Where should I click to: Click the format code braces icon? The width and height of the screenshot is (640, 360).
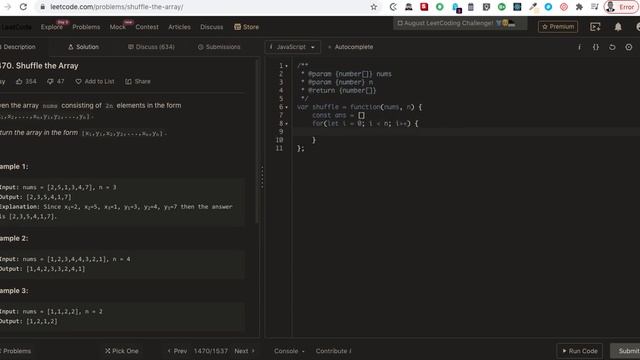596,47
